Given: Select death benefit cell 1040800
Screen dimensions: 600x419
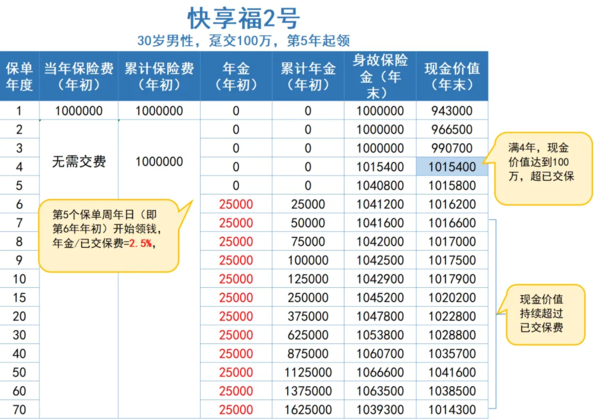Looking at the screenshot, I should [x=380, y=186].
